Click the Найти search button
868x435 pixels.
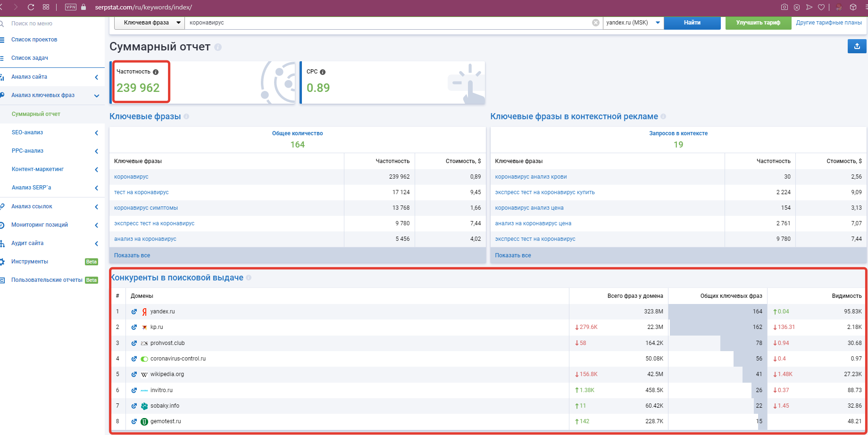click(692, 23)
